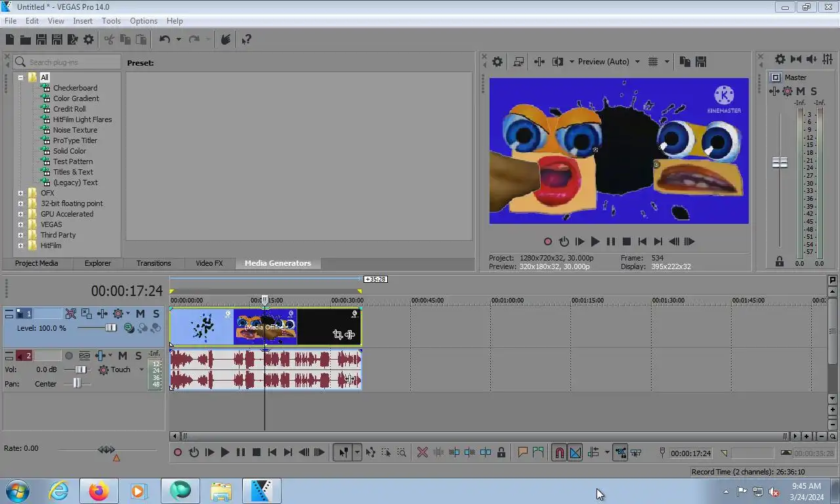
Task: Click the timeline Record button
Action: coord(178,452)
